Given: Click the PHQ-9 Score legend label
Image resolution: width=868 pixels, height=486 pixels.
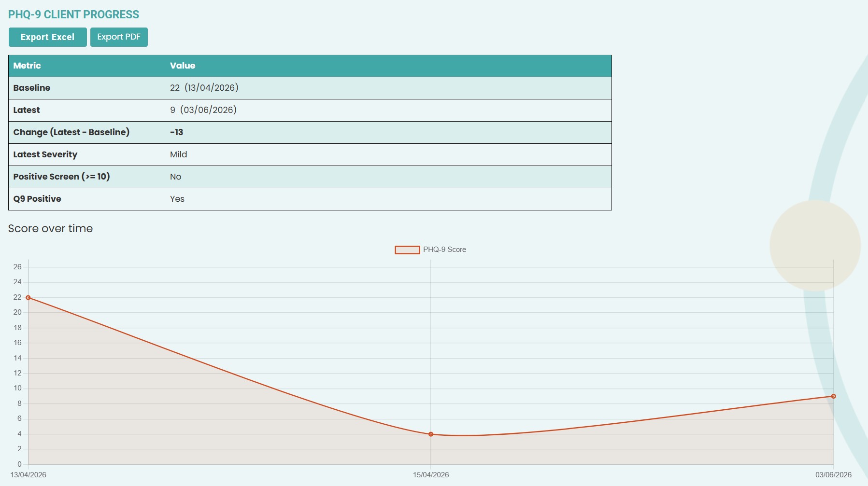Looking at the screenshot, I should pos(444,250).
